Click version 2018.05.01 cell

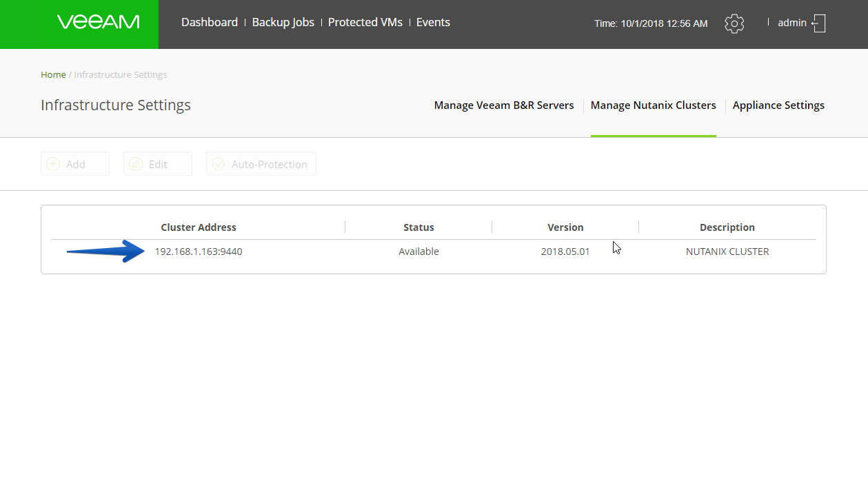point(565,252)
